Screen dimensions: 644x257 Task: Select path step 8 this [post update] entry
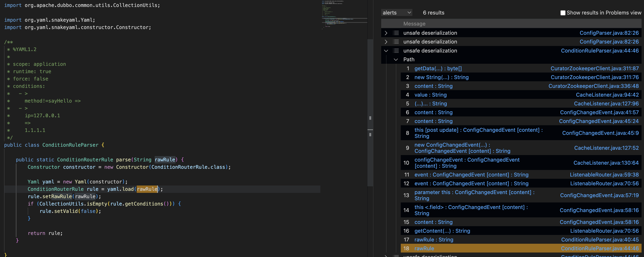(x=479, y=133)
